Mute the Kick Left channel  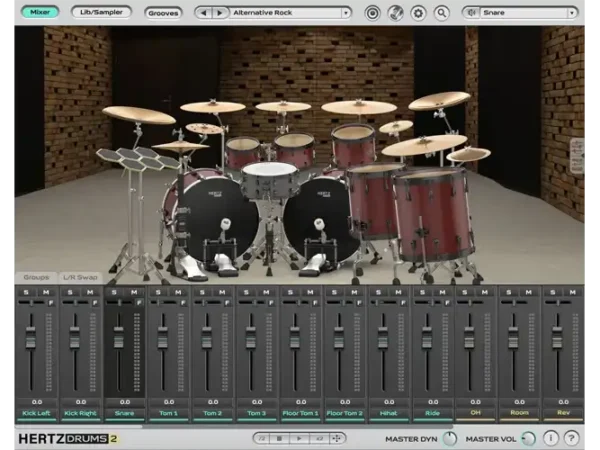(x=46, y=292)
